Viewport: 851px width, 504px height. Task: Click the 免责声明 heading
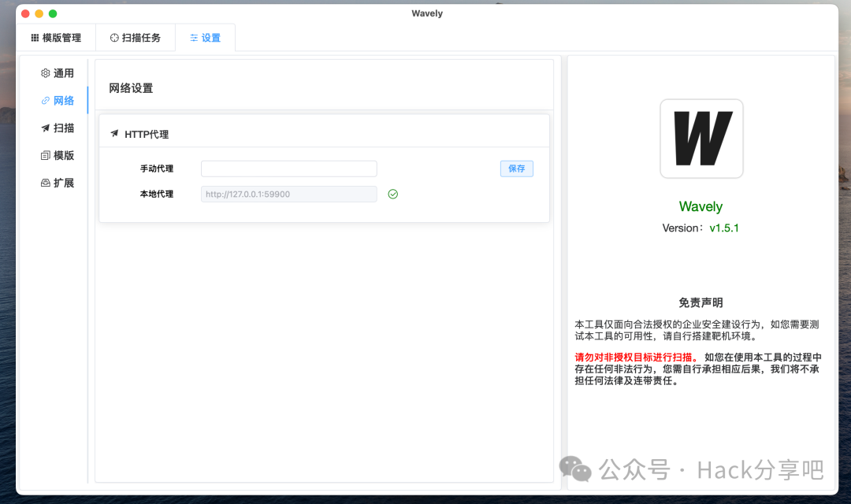[700, 302]
